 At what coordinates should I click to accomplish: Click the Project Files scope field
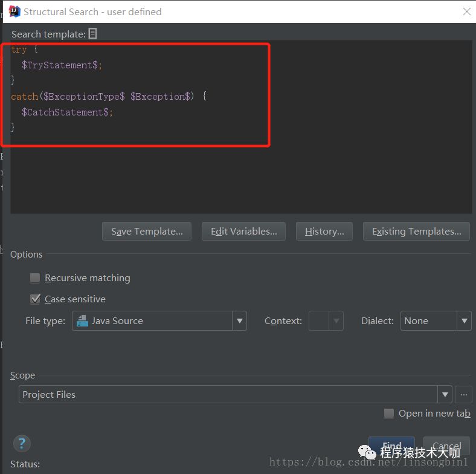[x=235, y=394]
